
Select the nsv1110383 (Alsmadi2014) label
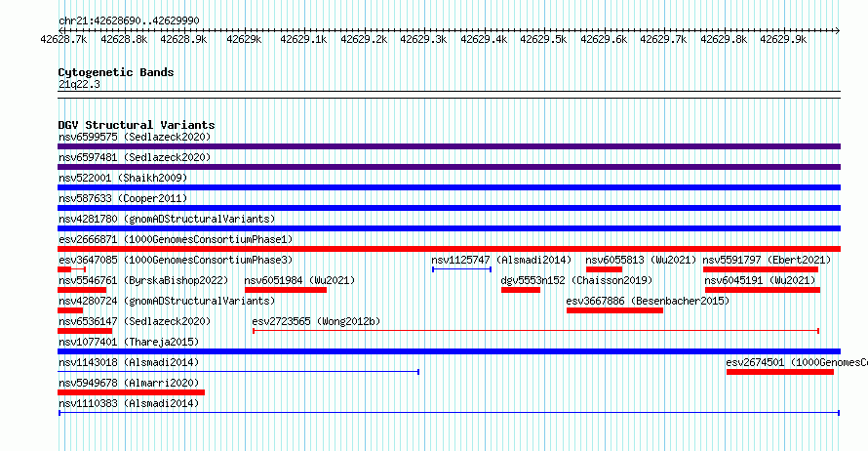129,403
